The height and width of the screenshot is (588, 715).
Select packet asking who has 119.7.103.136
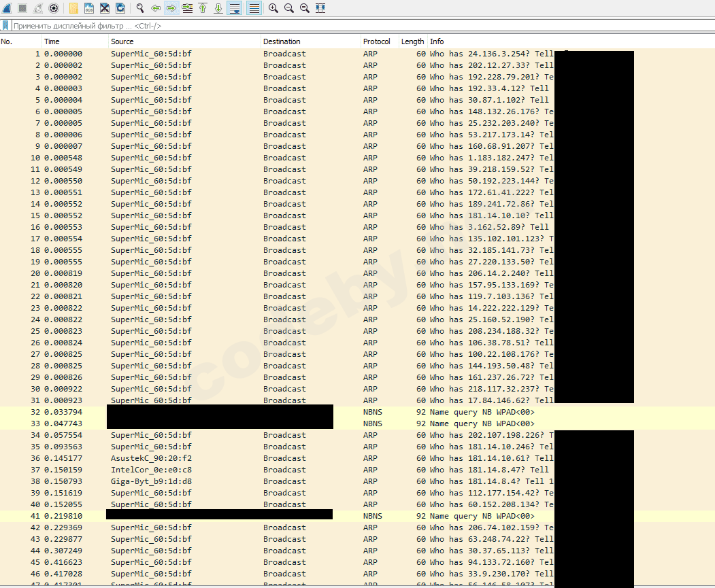coord(358,296)
